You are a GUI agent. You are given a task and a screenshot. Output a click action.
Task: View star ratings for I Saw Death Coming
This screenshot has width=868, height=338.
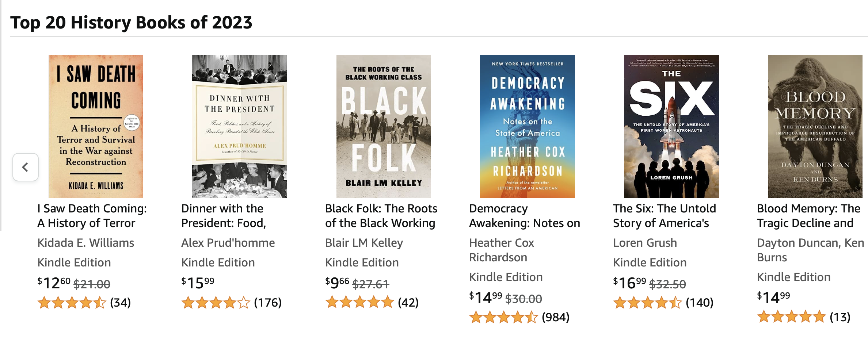point(72,303)
